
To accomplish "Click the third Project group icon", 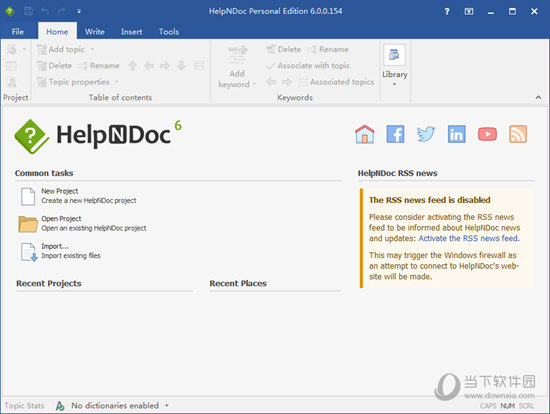I will point(12,82).
